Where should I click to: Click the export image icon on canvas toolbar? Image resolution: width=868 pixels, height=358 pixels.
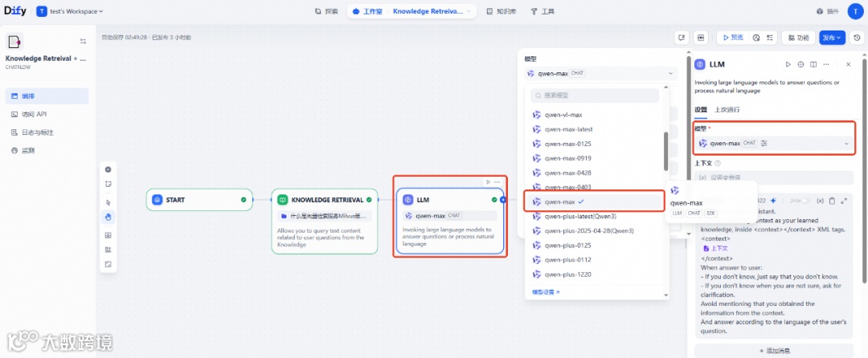(x=108, y=235)
